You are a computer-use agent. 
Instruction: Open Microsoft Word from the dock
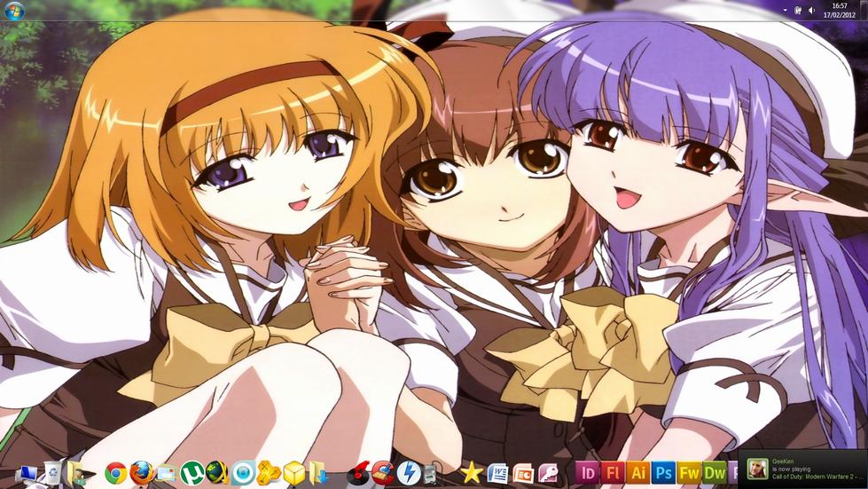(497, 473)
